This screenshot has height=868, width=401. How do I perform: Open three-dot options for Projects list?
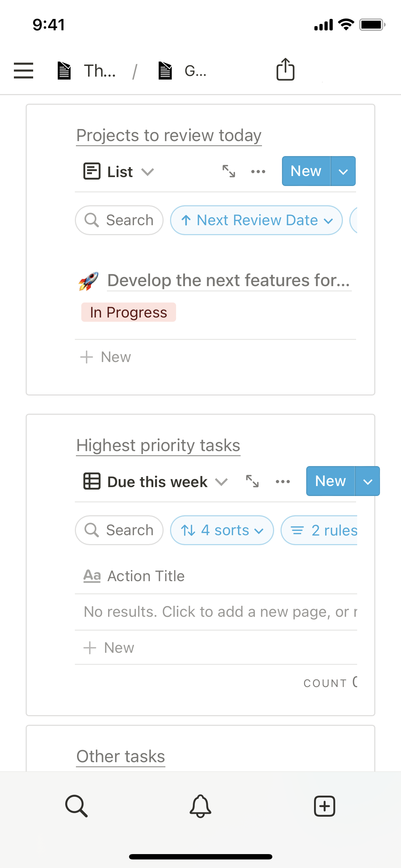[258, 171]
